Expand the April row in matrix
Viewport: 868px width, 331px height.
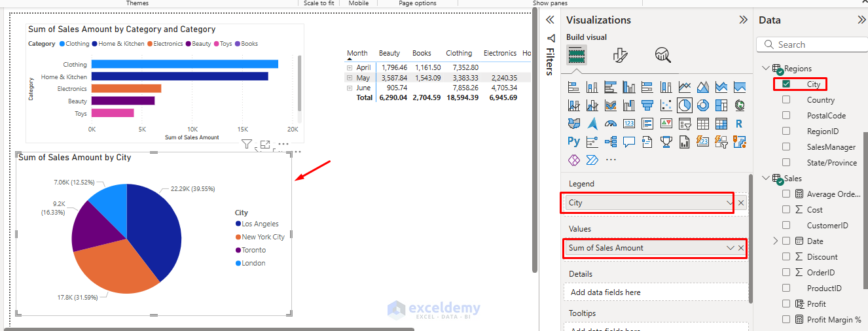point(350,67)
